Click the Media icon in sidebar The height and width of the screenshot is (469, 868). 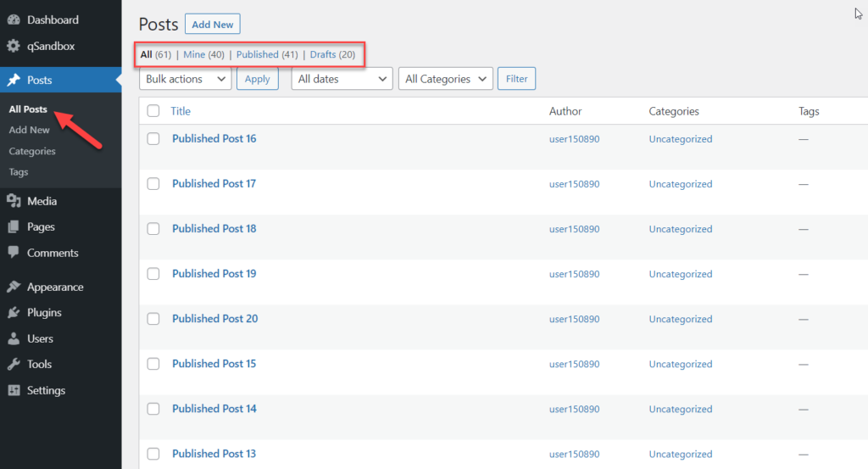[14, 201]
